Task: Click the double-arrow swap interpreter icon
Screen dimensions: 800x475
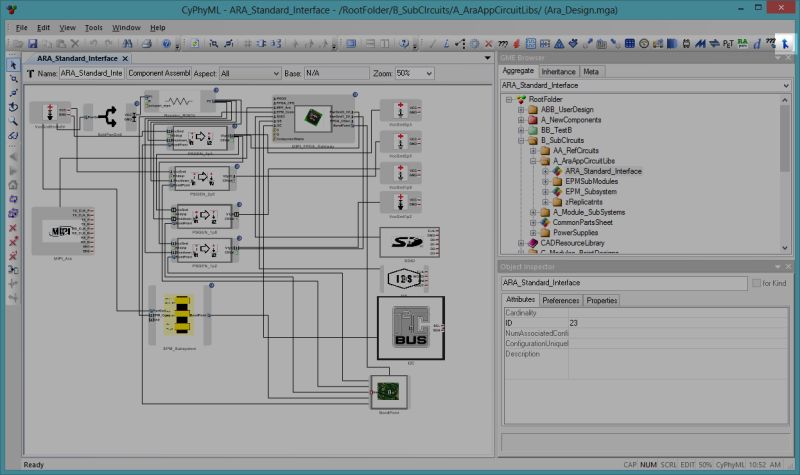Action: (714, 44)
